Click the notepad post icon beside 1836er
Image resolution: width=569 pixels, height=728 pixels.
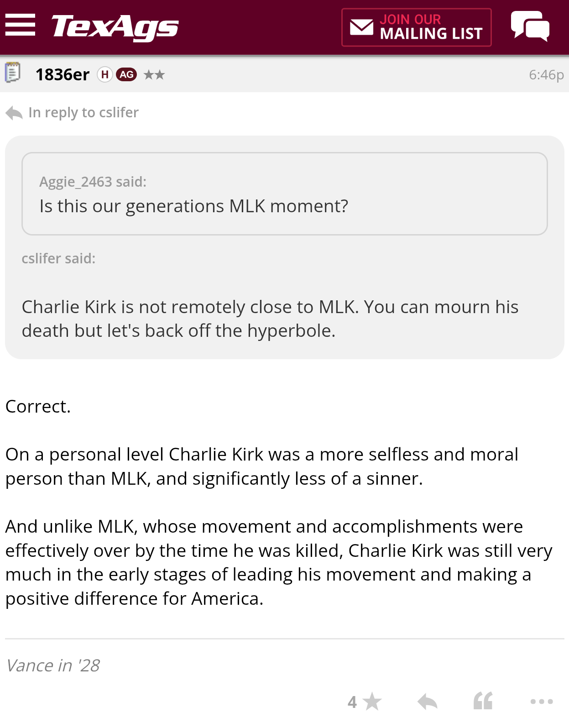13,73
